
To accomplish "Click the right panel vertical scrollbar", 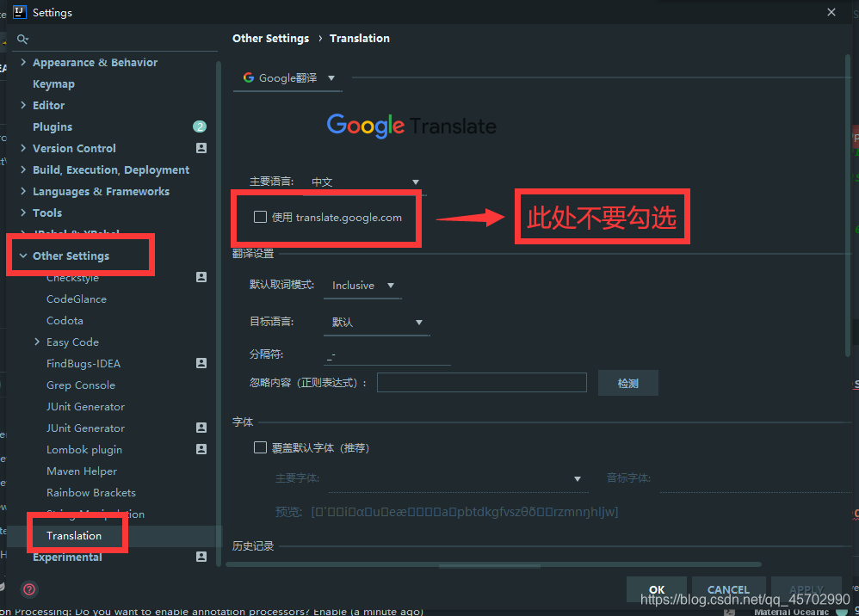I will coord(848,205).
